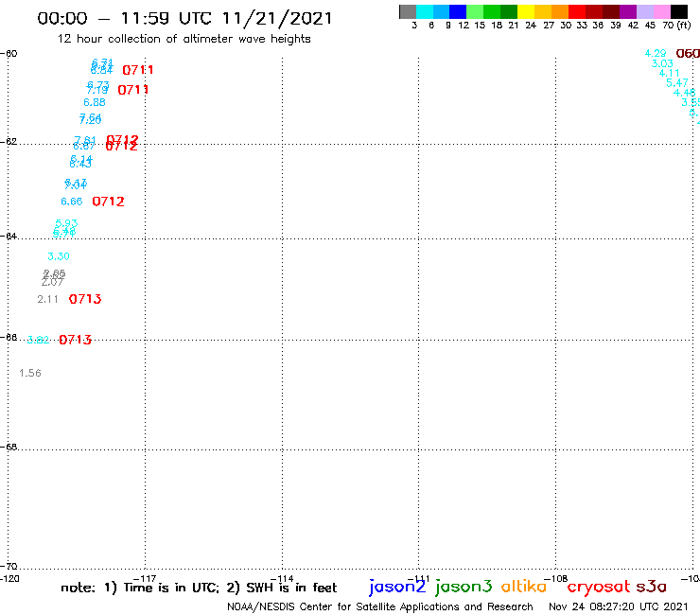Click the wave height value "5.93"

tap(66, 223)
